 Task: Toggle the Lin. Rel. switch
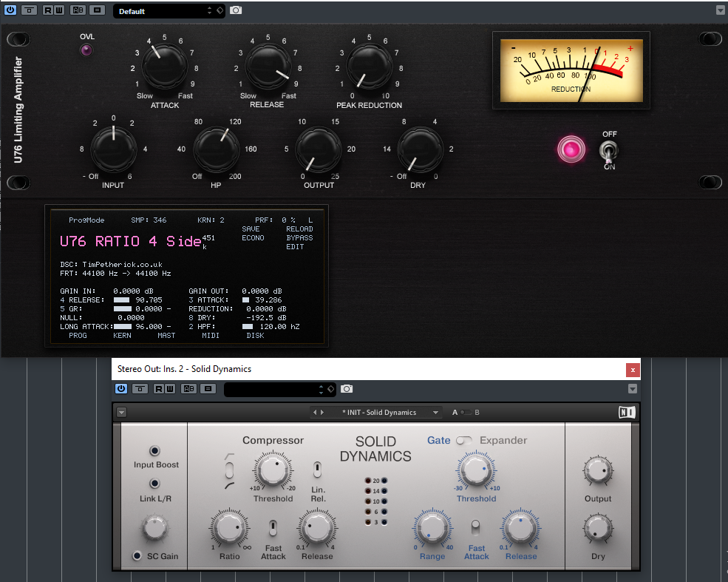[x=317, y=470]
